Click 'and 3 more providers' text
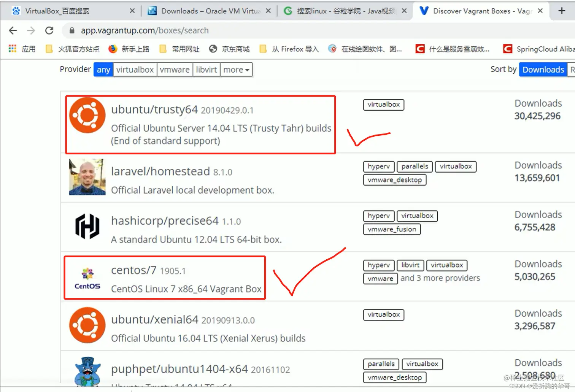575x392 pixels. point(440,278)
